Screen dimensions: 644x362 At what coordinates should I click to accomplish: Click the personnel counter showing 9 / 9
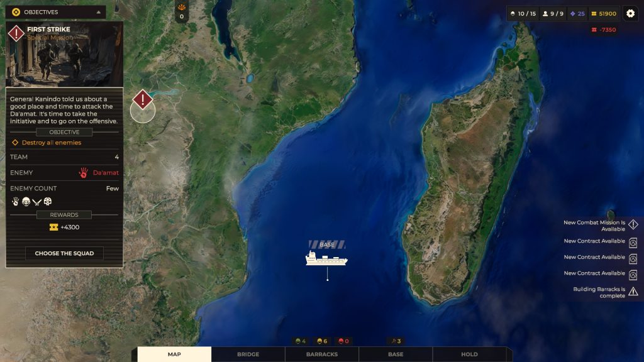click(553, 14)
